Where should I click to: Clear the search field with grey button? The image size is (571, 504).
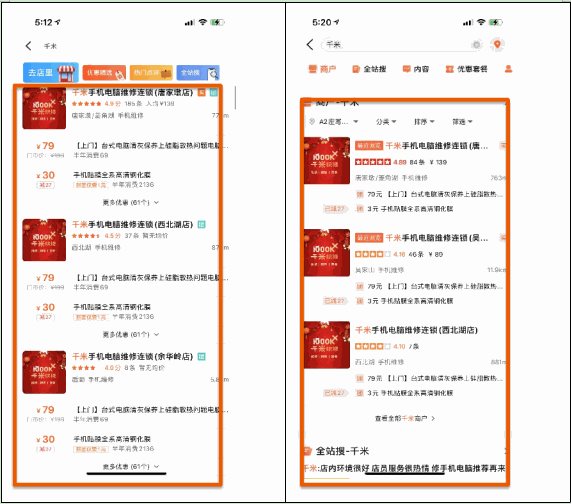476,45
